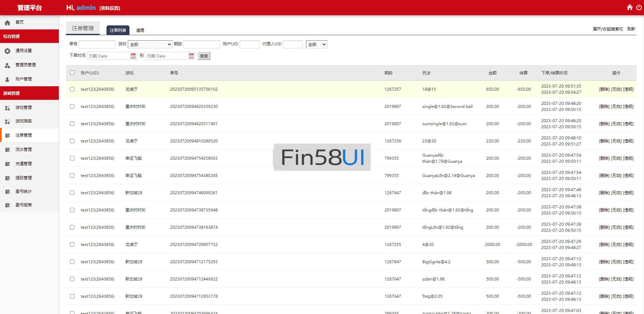
Task: Click the power logout icon
Action: pyautogui.click(x=639, y=7)
